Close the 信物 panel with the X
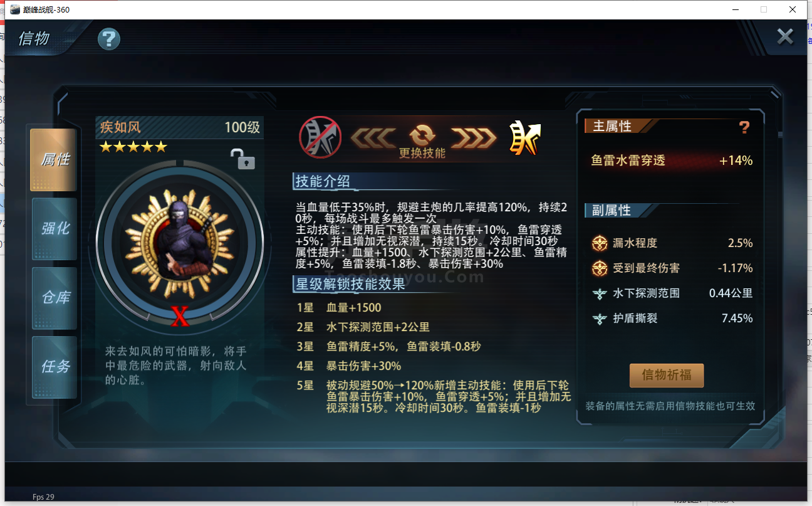The height and width of the screenshot is (506, 812). click(x=785, y=36)
